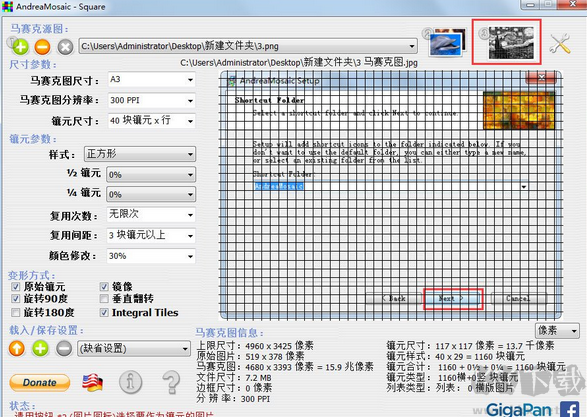Viewport: 587px width, 417px height.
Task: Open the 缺省设置 preset dropdown
Action: tap(134, 348)
